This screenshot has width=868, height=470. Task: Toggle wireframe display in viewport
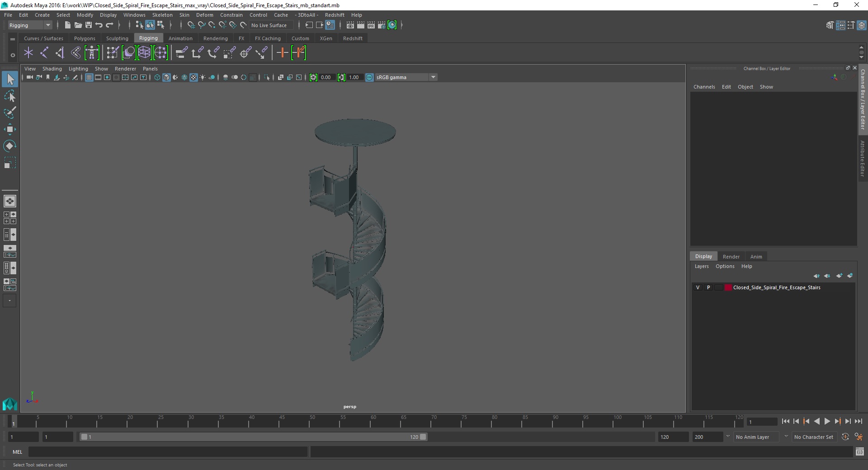click(157, 77)
